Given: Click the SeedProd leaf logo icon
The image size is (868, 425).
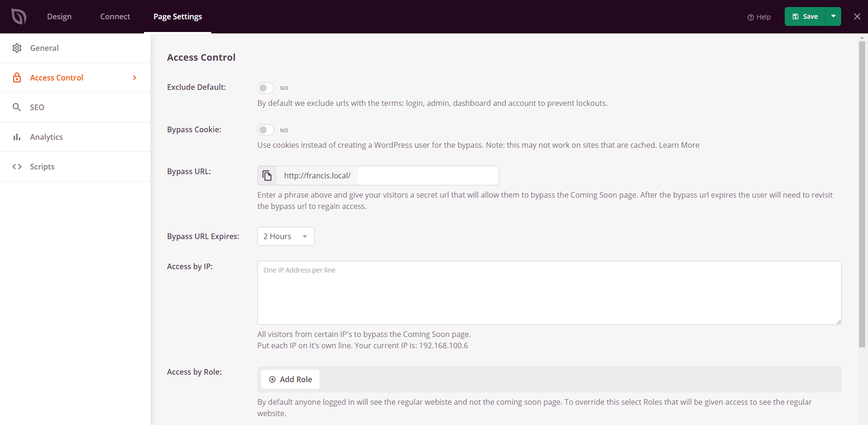Looking at the screenshot, I should [x=19, y=16].
